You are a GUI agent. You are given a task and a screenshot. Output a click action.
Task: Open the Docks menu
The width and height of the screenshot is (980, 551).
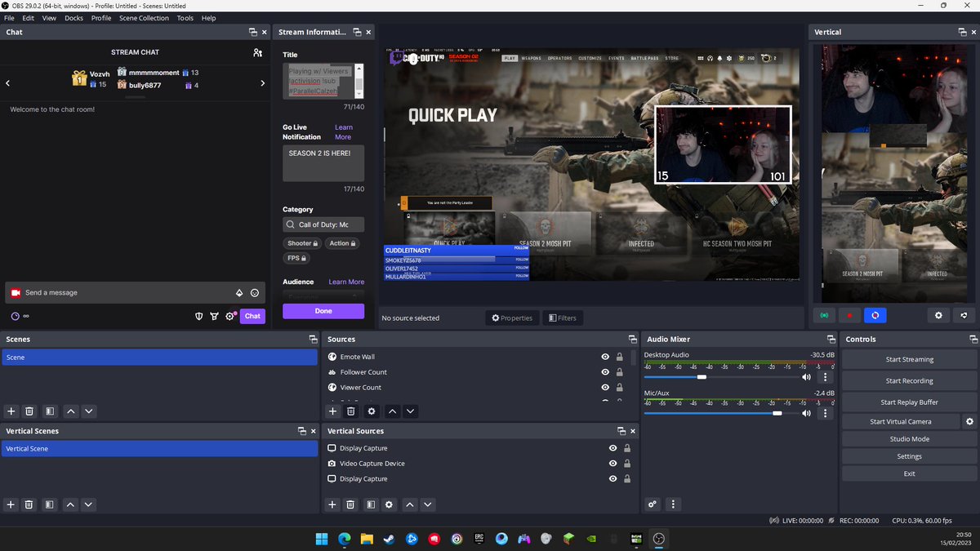click(73, 18)
